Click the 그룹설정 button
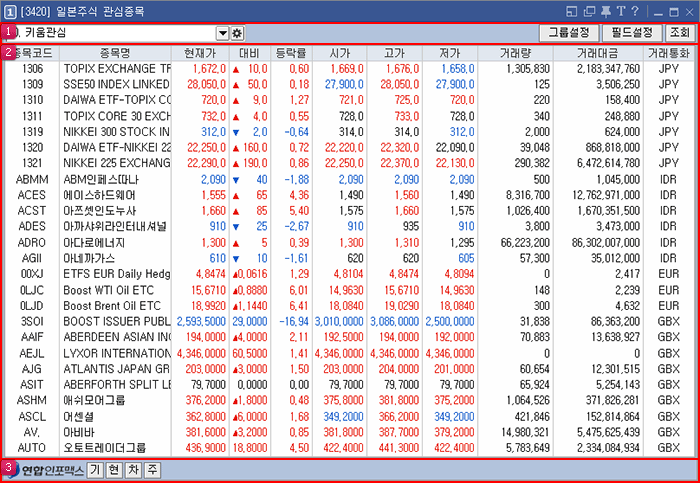Screen dimensions: 700x483 [569, 33]
